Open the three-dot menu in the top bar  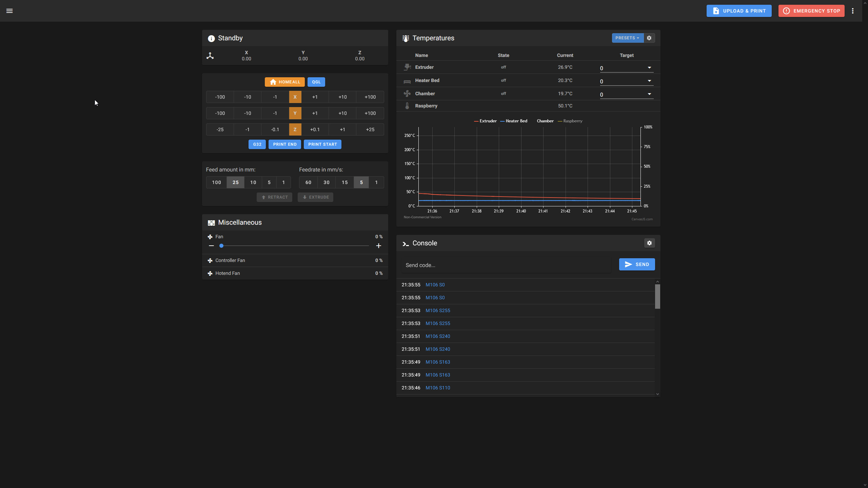(853, 11)
